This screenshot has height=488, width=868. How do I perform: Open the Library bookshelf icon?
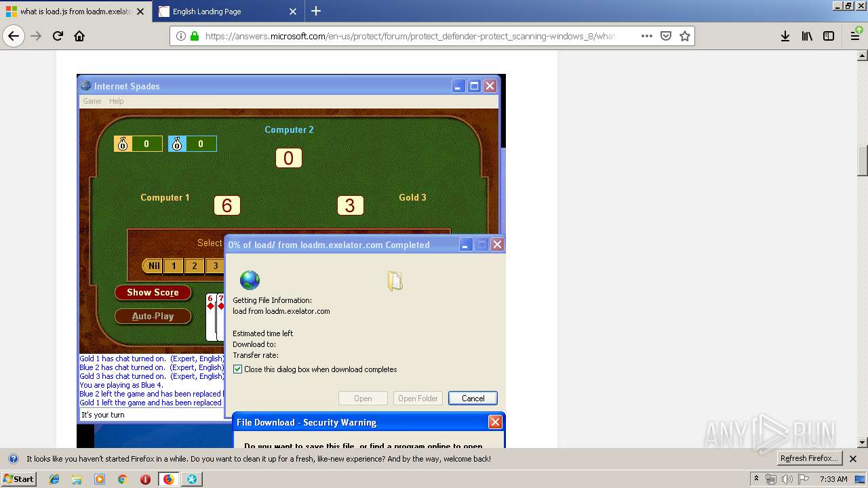807,36
